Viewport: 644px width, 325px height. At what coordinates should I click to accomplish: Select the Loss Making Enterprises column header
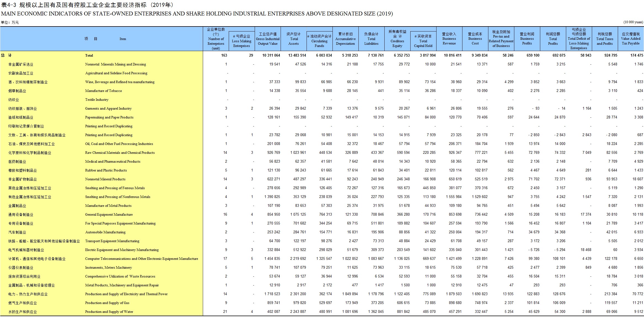tap(241, 41)
